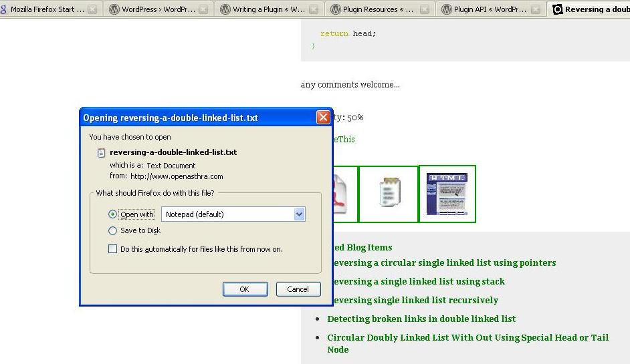Click the HTML page export thumbnail
The height and width of the screenshot is (364, 630).
click(x=447, y=194)
